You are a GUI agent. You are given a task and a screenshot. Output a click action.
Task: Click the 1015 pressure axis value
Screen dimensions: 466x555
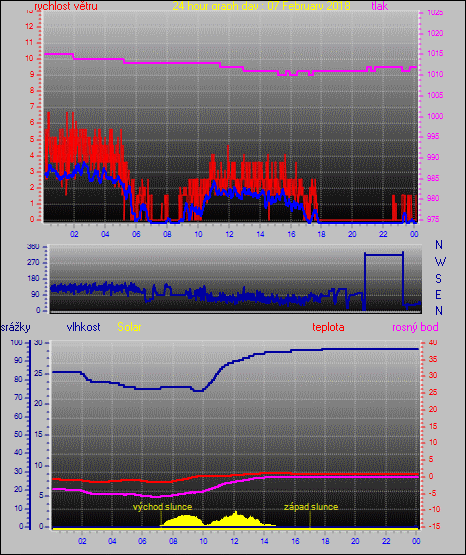pyautogui.click(x=435, y=54)
